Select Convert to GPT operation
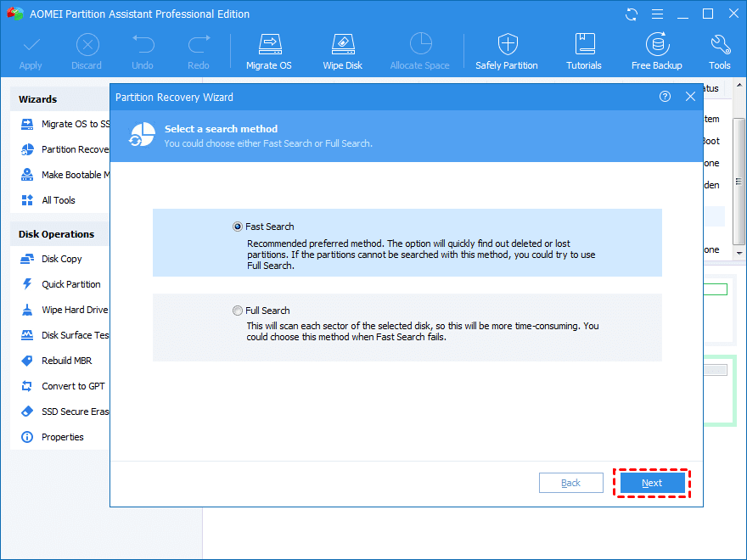 point(63,386)
